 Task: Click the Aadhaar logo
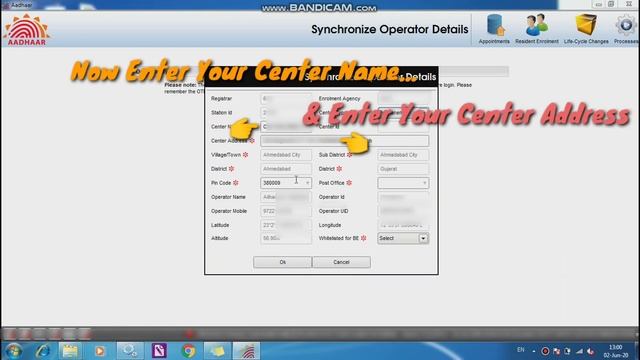pos(27,29)
